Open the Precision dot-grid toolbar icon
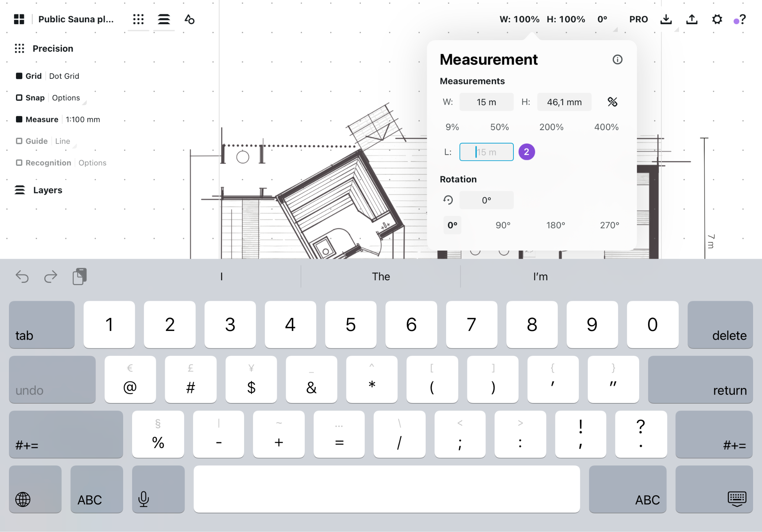Screen dimensions: 762x532 coord(138,19)
